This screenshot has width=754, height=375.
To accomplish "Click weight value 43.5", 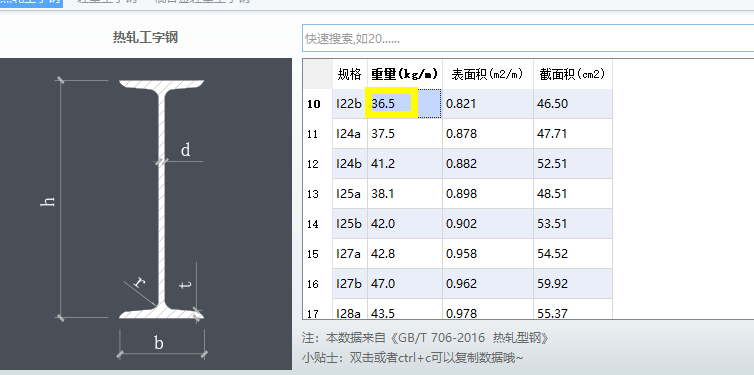I will 405,309.
